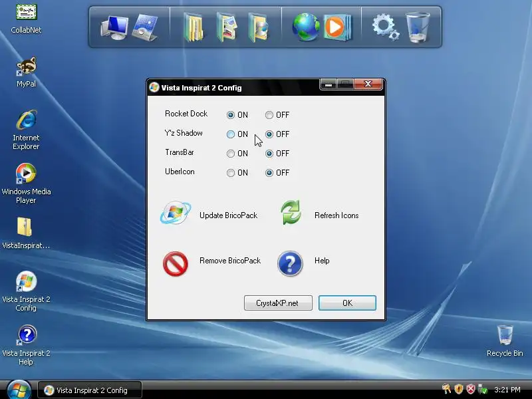Close the Vista Inspirat 2 Config window
532x399 pixels.
tap(368, 84)
